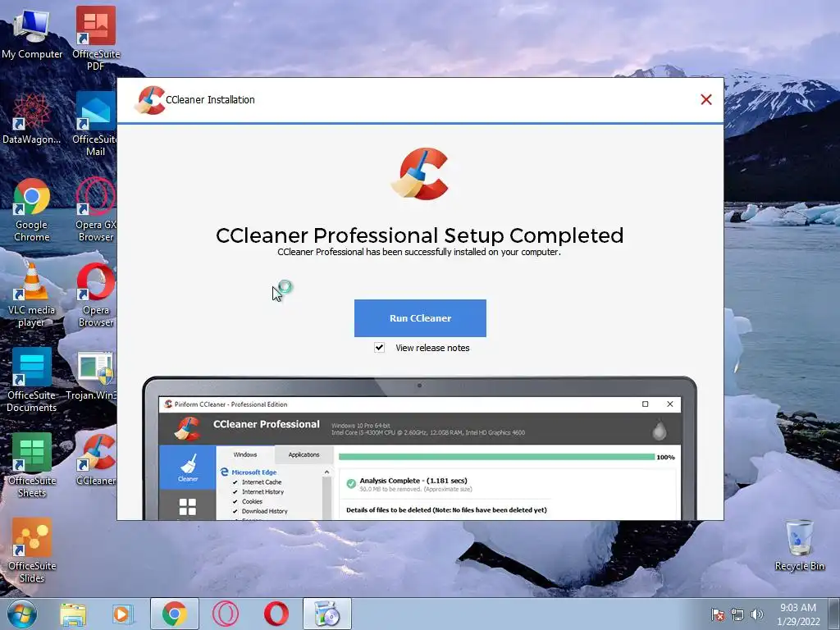The width and height of the screenshot is (840, 630).
Task: Select VLC media player desktop icon
Action: [32, 295]
